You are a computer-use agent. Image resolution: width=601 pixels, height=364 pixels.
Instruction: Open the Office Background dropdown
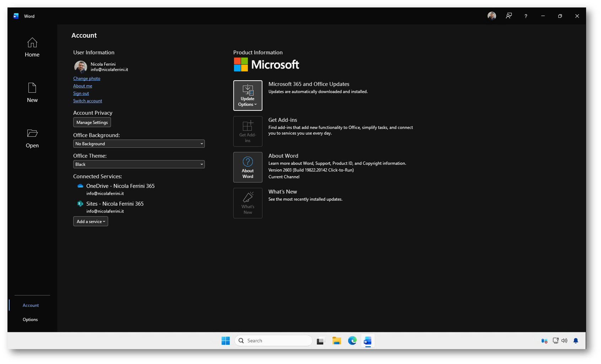coord(139,144)
